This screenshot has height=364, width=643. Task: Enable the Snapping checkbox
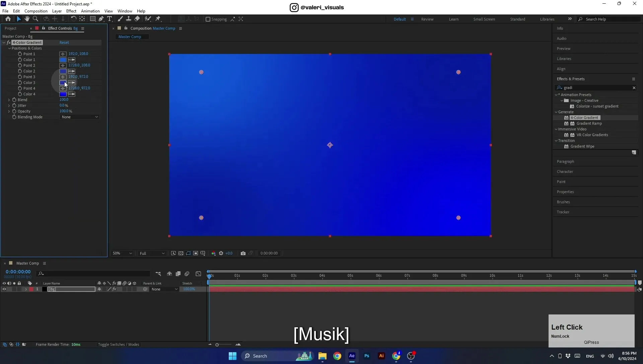pos(208,19)
